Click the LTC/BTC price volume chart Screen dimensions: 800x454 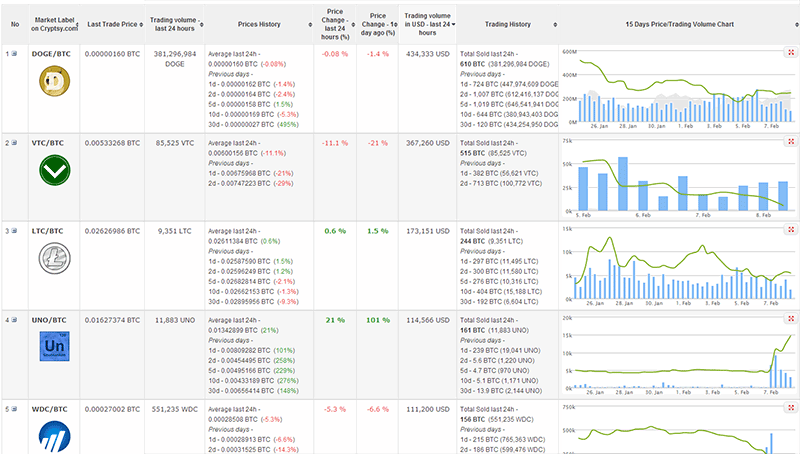click(679, 266)
